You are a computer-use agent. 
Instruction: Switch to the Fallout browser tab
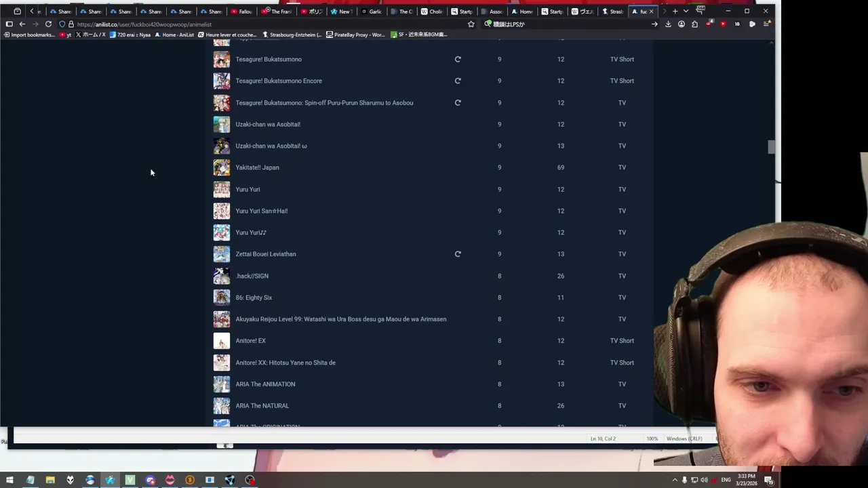click(x=242, y=12)
